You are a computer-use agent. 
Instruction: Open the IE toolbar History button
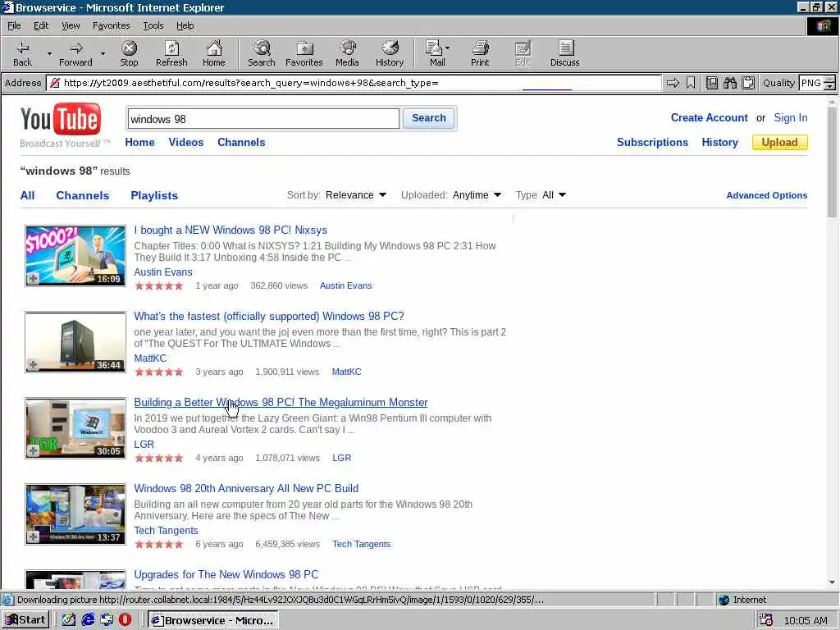(x=390, y=53)
